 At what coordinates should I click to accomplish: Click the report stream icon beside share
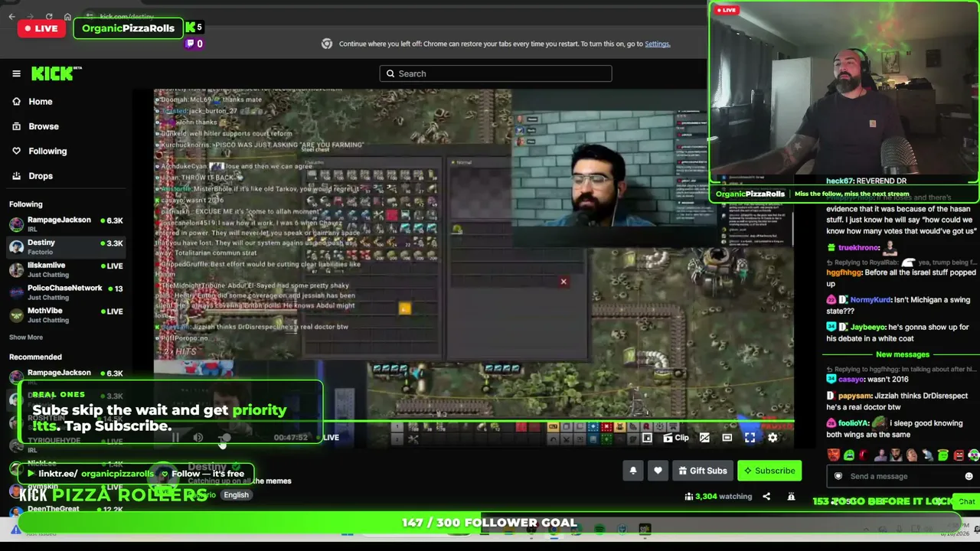coord(791,497)
